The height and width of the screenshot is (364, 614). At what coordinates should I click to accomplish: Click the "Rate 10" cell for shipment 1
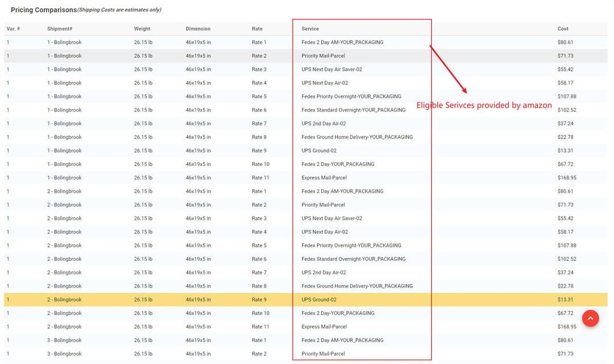(x=261, y=164)
